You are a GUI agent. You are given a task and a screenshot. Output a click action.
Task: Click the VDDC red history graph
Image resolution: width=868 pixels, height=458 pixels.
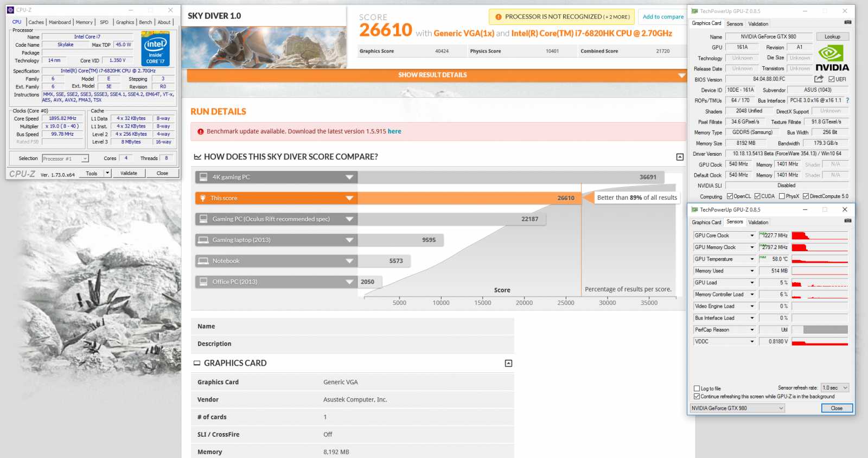819,341
